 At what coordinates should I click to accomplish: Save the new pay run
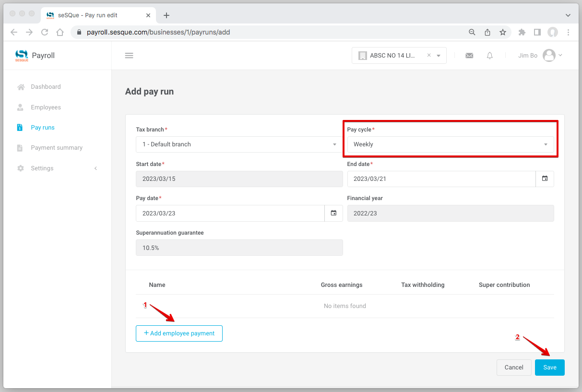point(549,368)
